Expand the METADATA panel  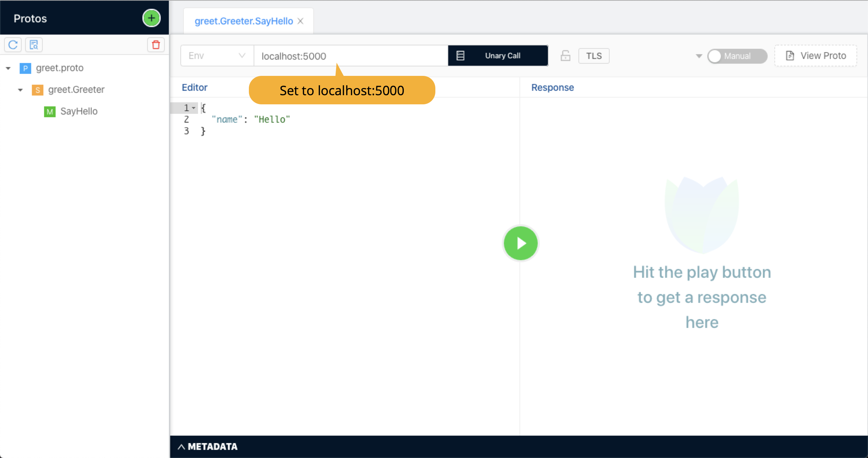click(208, 446)
